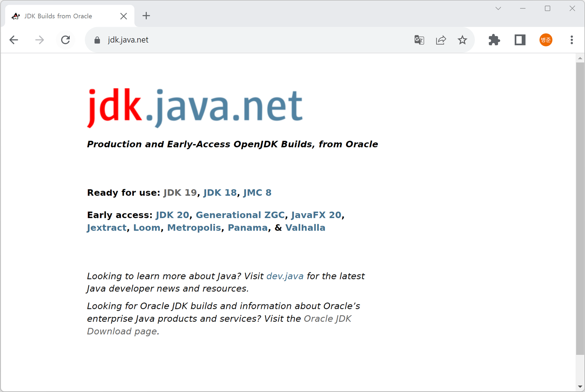Share this page using the share icon
Viewport: 585px width, 392px height.
coord(441,40)
